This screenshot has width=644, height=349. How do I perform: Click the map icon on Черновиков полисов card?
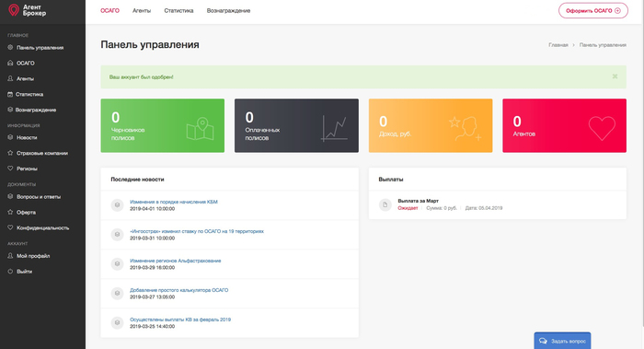click(200, 129)
